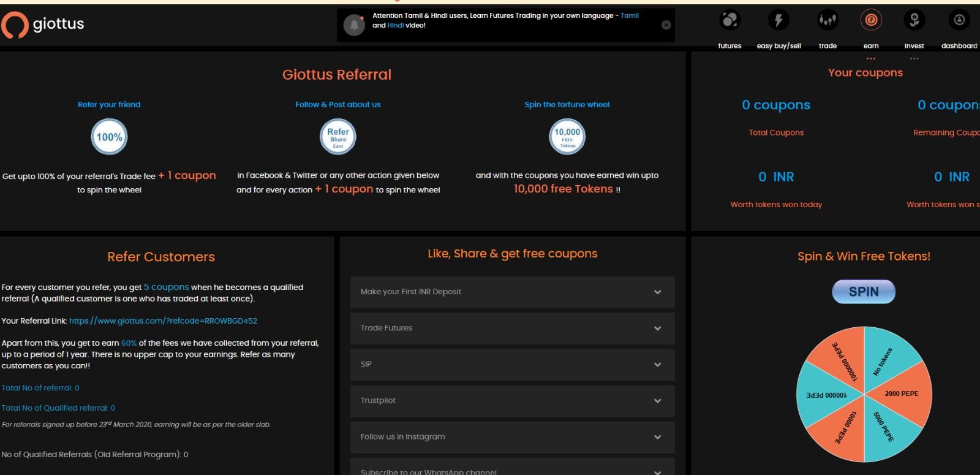Expand the Trustpilot section
Screen dimensions: 980x475
(512, 400)
